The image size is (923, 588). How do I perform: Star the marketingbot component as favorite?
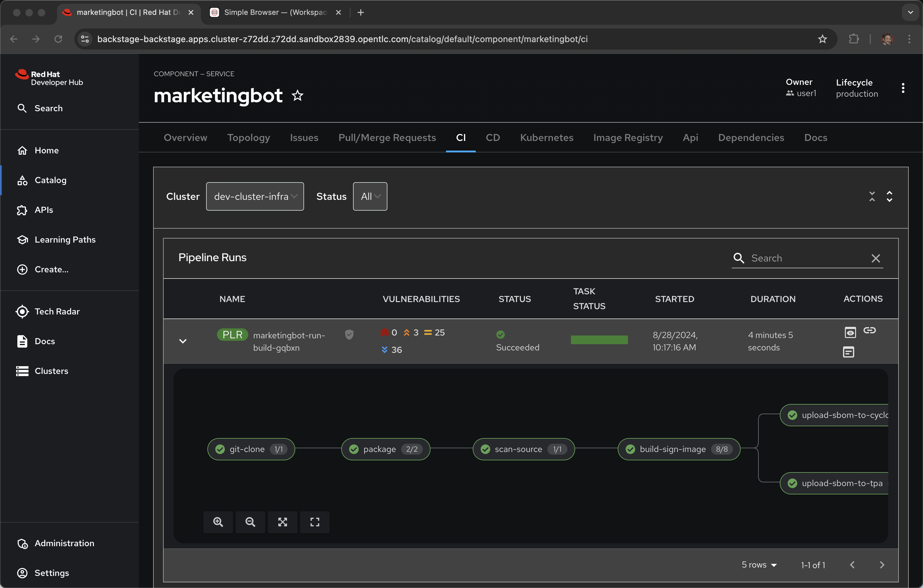coord(298,95)
